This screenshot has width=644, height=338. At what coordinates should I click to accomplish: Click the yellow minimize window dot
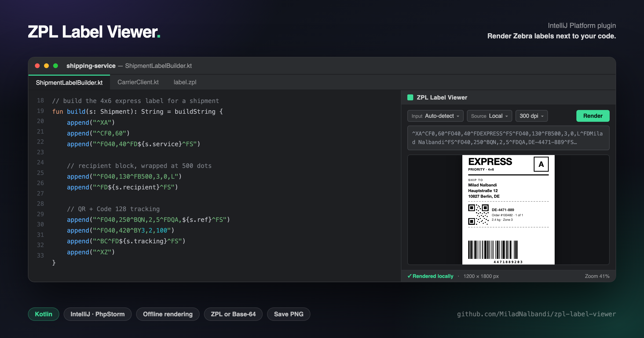tap(46, 66)
